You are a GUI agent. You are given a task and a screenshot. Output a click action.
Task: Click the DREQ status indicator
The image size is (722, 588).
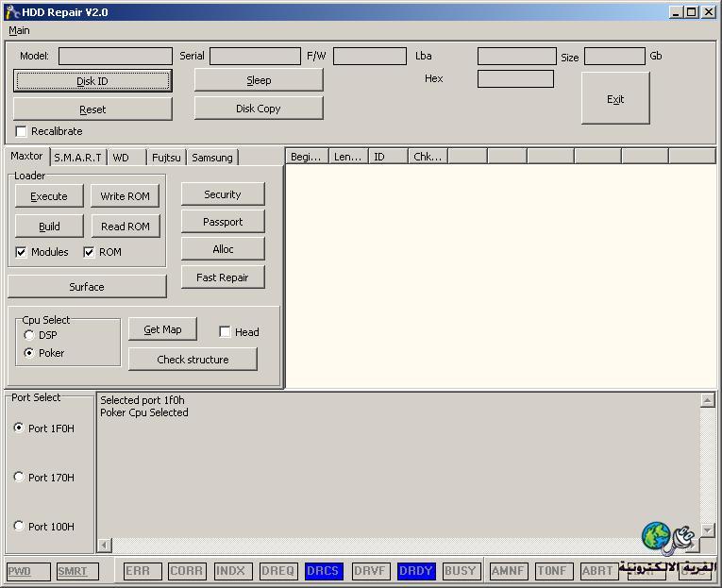(x=278, y=571)
